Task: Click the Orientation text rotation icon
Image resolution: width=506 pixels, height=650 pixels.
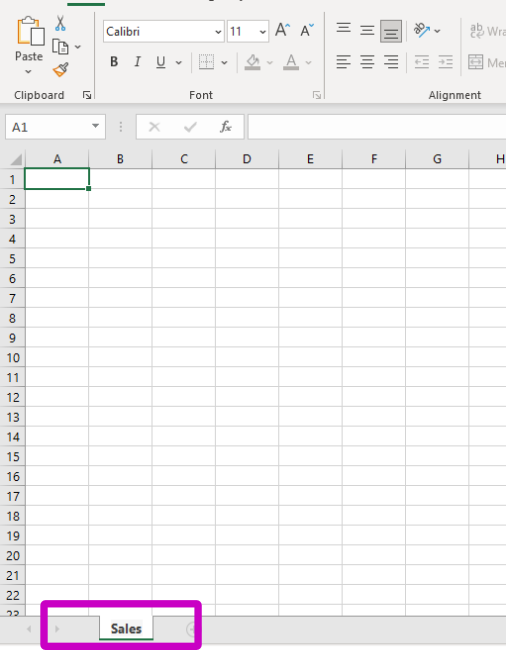Action: click(x=422, y=30)
